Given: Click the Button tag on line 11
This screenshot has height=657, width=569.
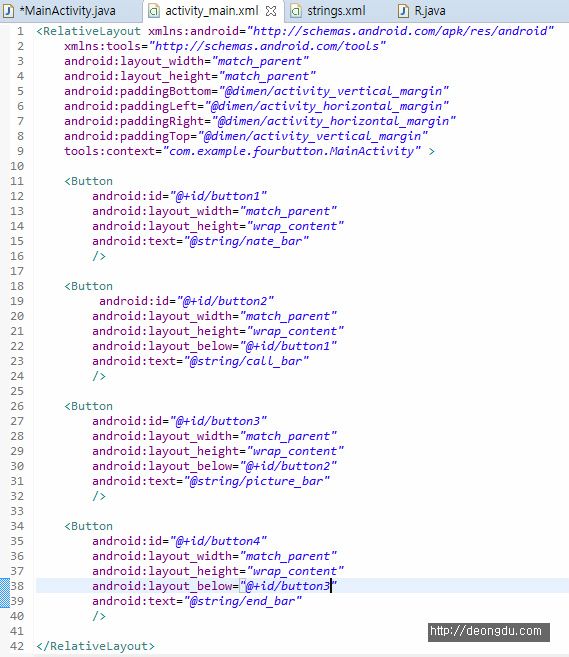Looking at the screenshot, I should click(x=88, y=181).
